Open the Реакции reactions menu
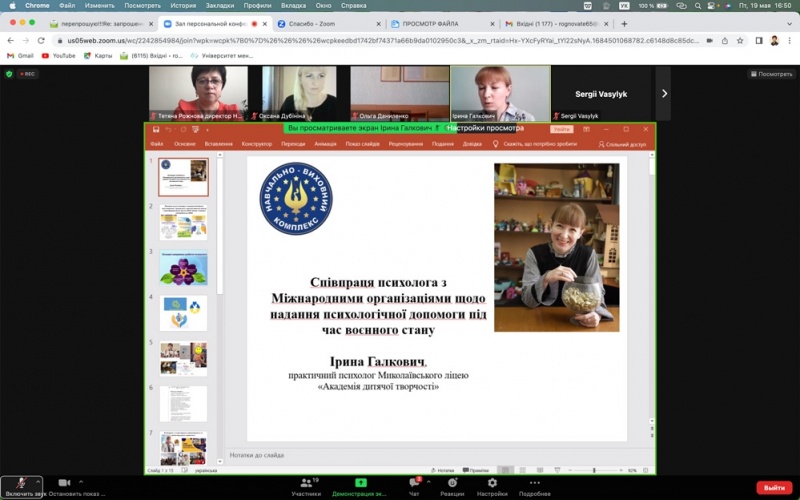 click(x=452, y=484)
